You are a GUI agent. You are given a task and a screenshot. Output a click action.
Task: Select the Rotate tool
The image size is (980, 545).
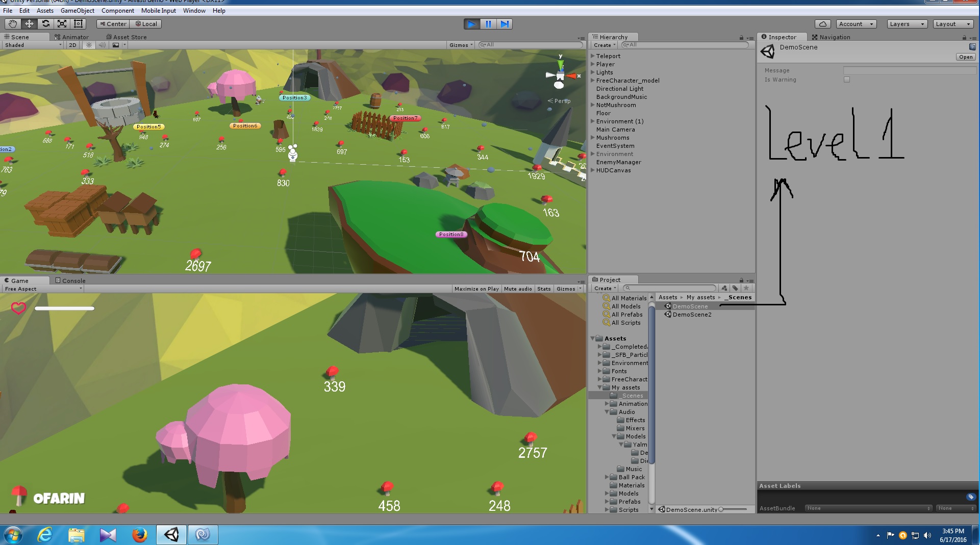(x=45, y=23)
